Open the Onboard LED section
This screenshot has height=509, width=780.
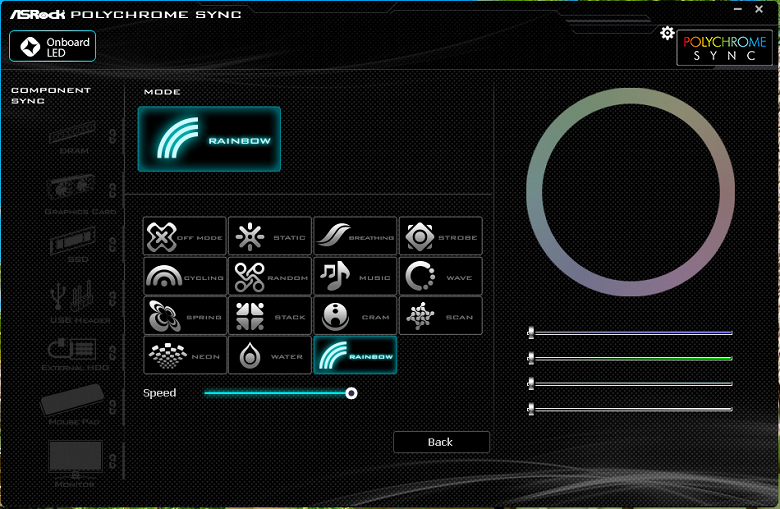point(53,46)
